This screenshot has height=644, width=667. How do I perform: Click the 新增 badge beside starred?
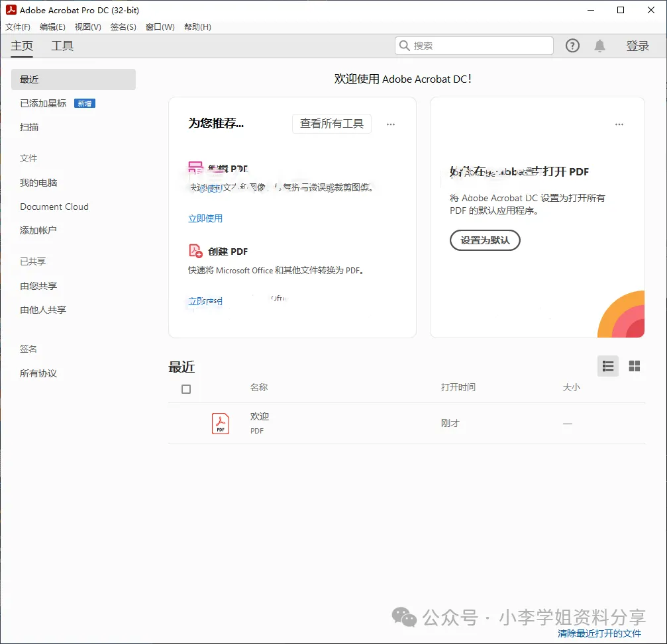tap(85, 103)
